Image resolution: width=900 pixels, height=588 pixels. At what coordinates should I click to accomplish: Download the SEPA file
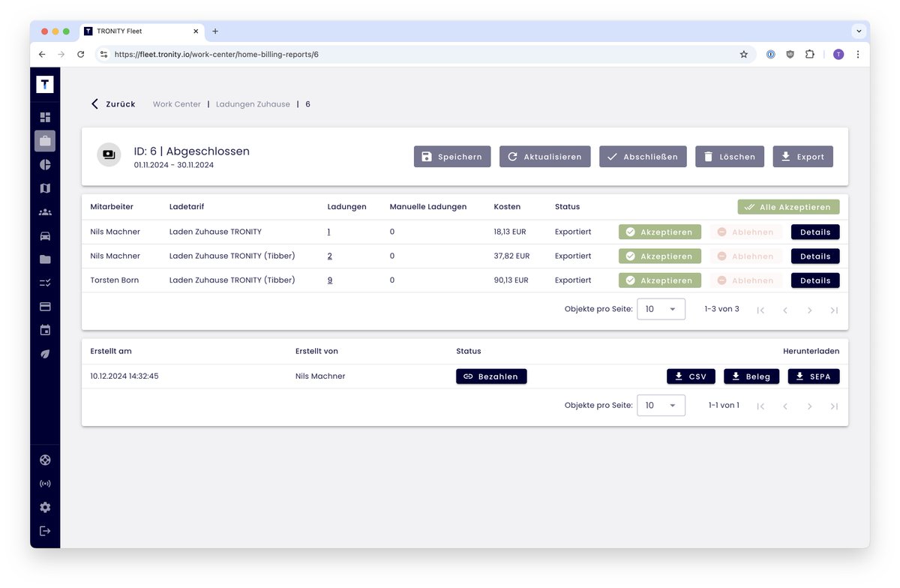(814, 376)
